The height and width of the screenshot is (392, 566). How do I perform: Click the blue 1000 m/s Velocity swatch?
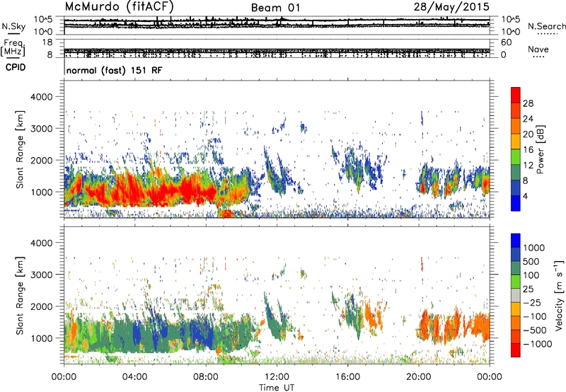coord(516,241)
